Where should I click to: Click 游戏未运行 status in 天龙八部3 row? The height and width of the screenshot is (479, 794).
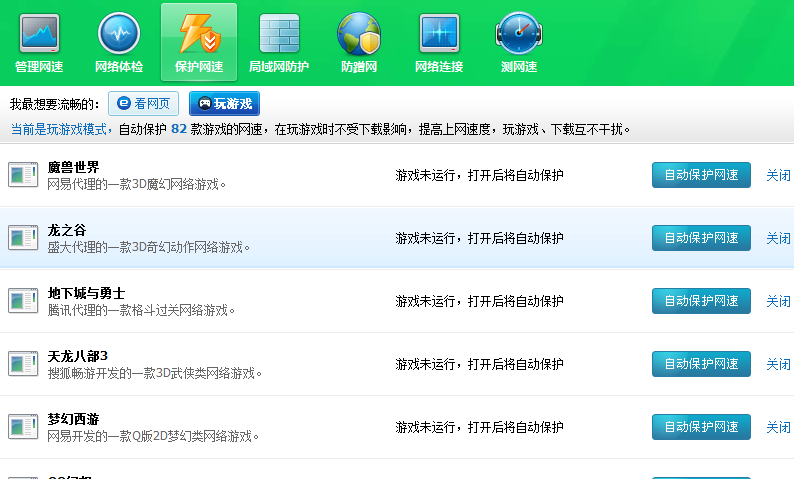coord(480,364)
